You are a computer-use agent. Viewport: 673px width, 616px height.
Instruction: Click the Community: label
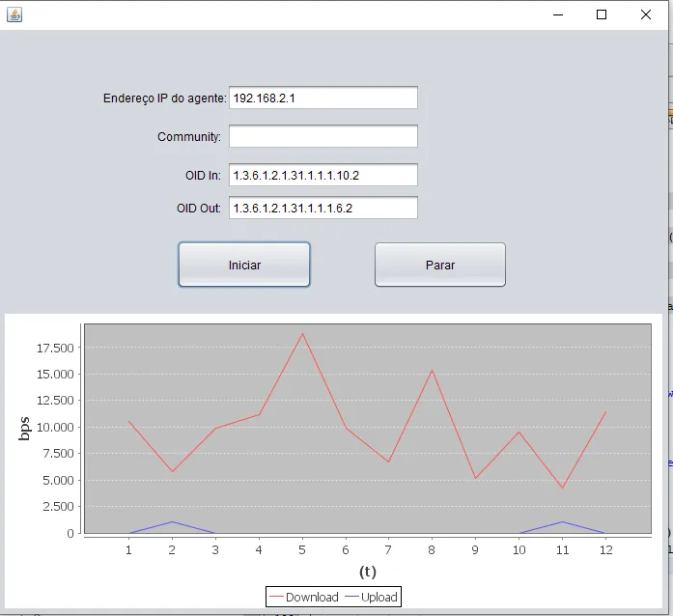coord(189,137)
